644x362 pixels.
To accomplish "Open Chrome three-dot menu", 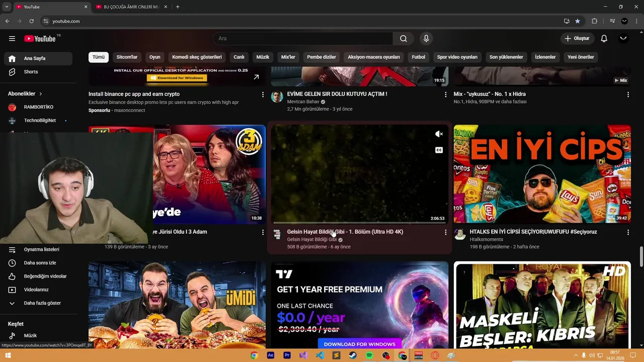I will (x=637, y=21).
